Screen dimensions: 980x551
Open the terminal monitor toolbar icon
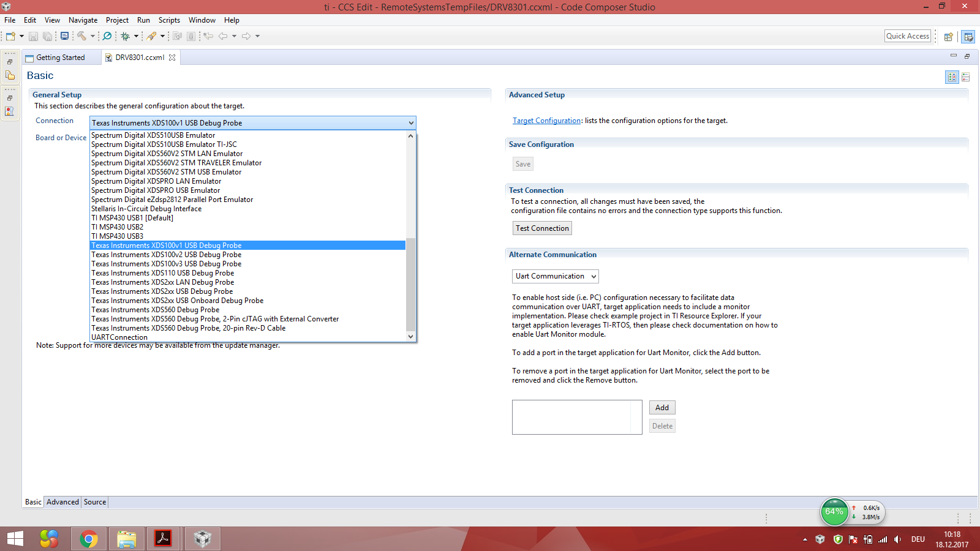tap(64, 36)
